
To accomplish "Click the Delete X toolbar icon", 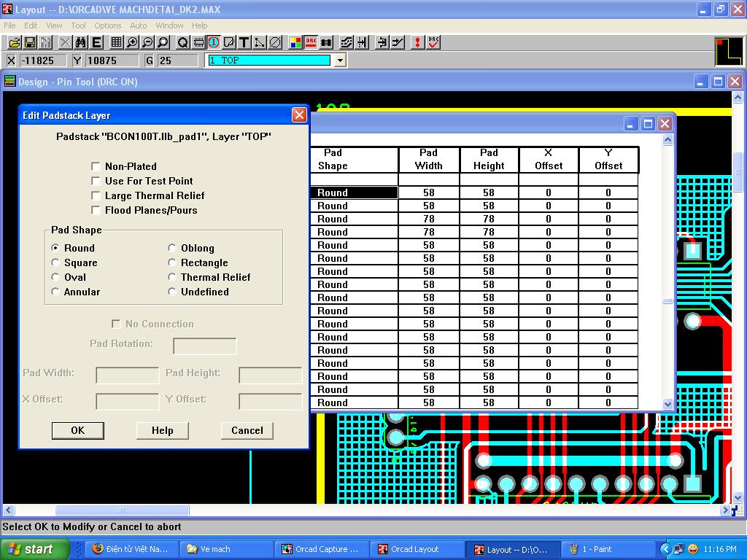I will point(65,43).
